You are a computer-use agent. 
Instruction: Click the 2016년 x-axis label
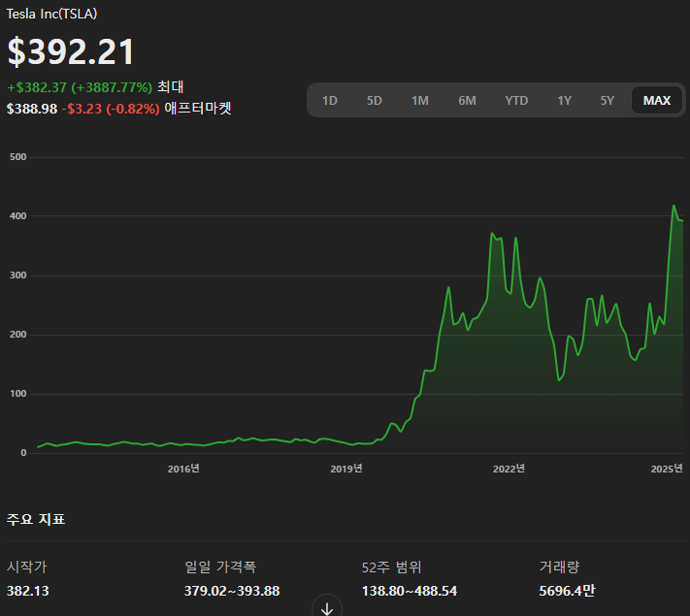(183, 469)
